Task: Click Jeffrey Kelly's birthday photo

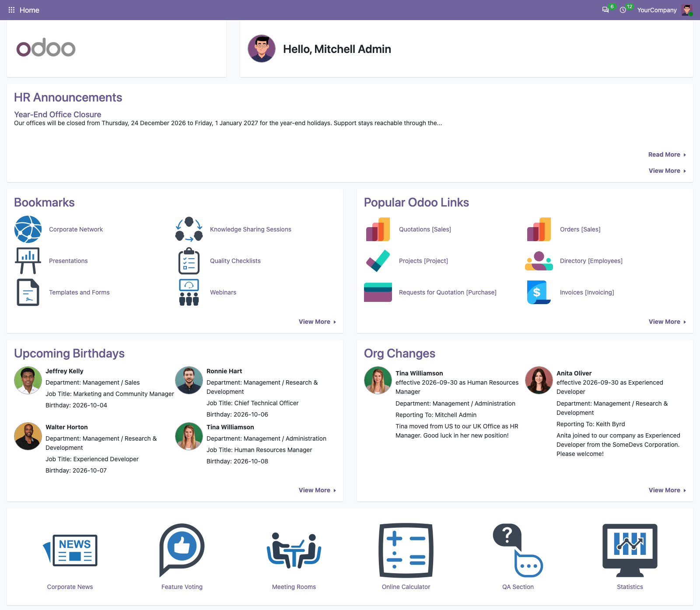Action: [x=28, y=380]
